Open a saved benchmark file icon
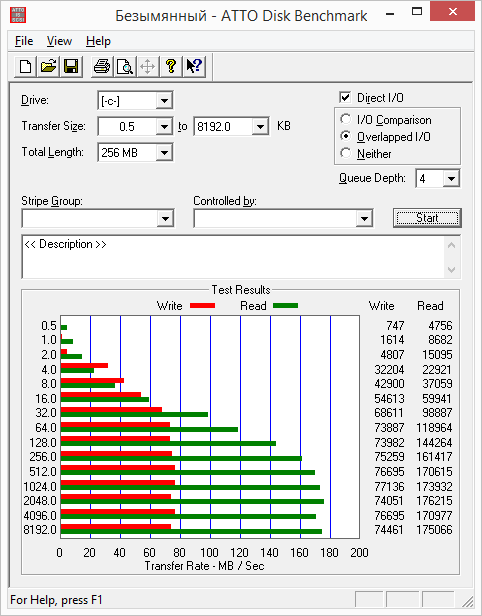The height and width of the screenshot is (616, 482). click(48, 66)
